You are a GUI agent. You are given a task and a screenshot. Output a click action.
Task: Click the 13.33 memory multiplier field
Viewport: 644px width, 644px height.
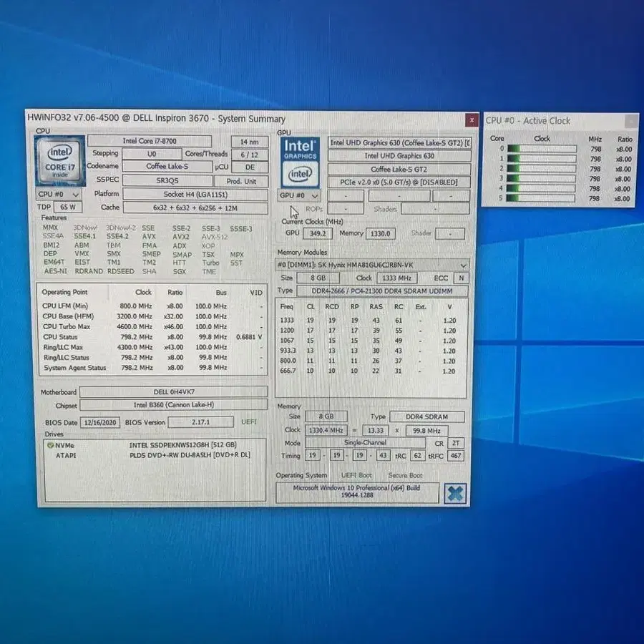coord(376,431)
